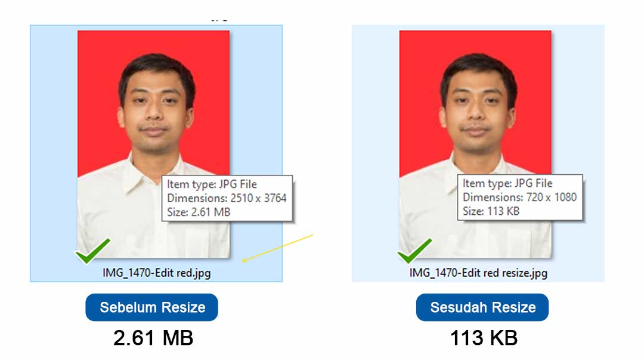Image resolution: width=644 pixels, height=358 pixels.
Task: Click the large 2.61 MB label
Action: 153,338
